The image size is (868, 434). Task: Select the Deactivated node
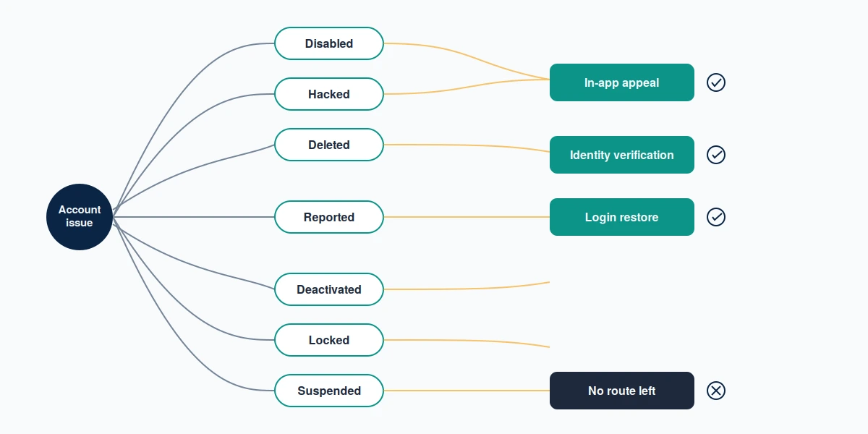click(329, 289)
